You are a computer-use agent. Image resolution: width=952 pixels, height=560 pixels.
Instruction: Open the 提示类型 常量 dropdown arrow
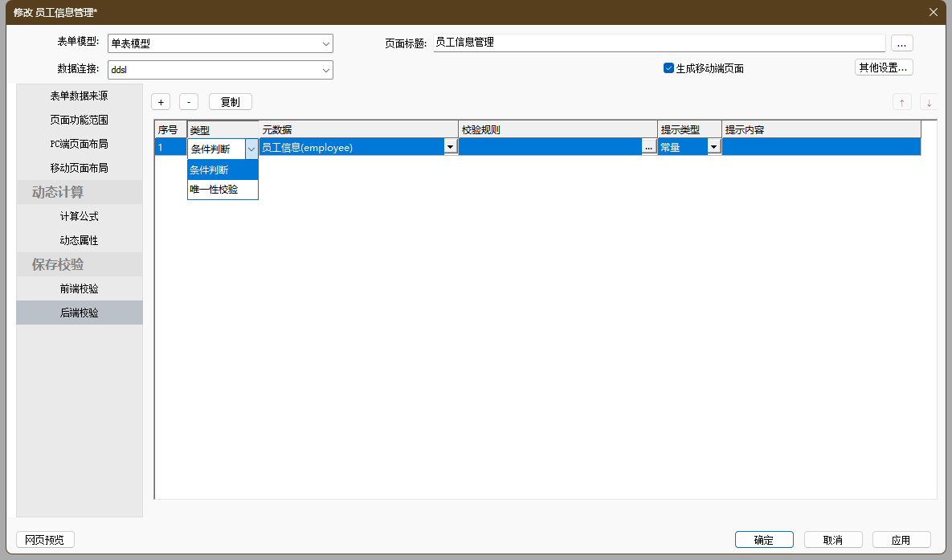point(713,147)
